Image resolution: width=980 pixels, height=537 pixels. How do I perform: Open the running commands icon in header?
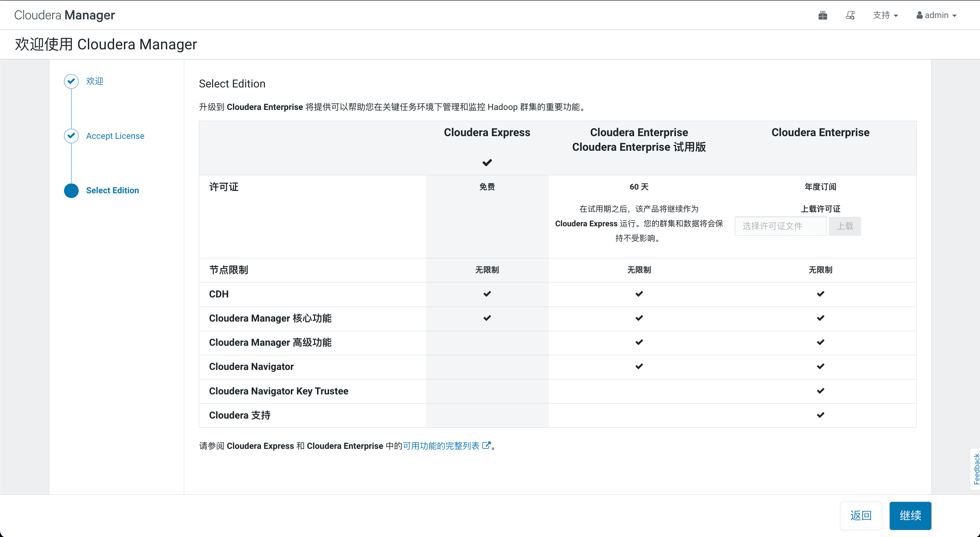850,15
